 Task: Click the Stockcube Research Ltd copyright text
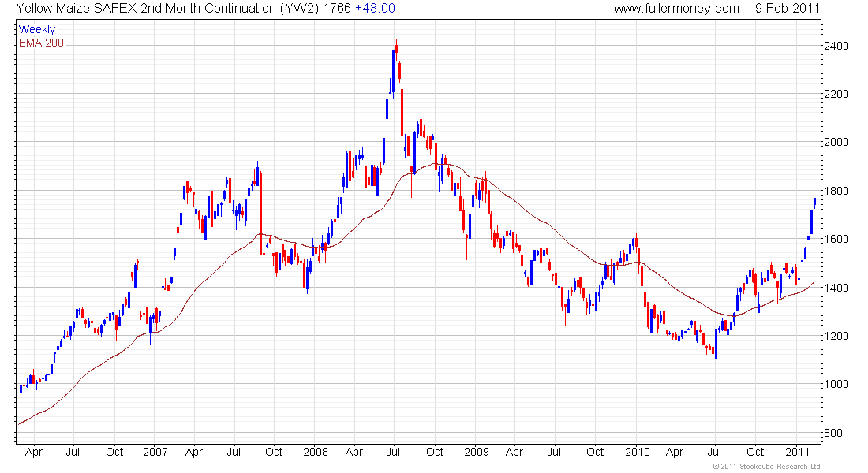coord(766,467)
